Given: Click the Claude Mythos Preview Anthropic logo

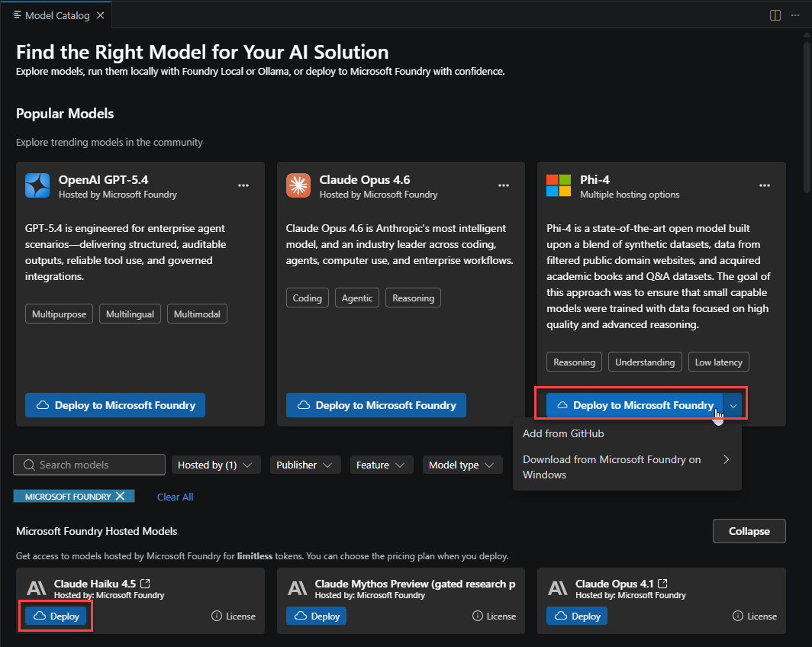Looking at the screenshot, I should point(298,588).
